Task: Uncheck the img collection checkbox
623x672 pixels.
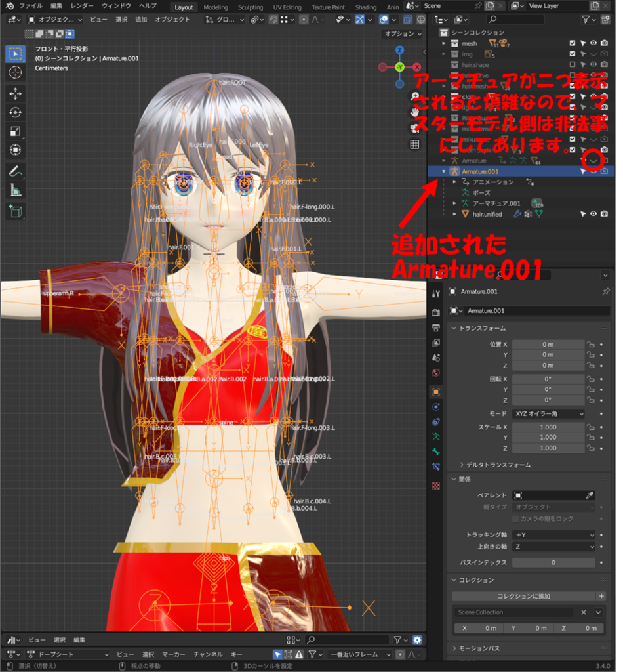Action: (573, 54)
